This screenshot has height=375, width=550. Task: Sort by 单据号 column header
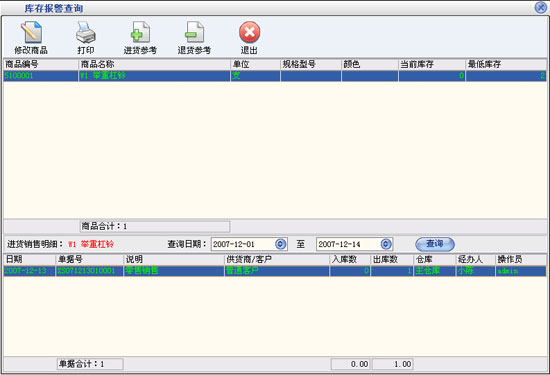point(89,259)
